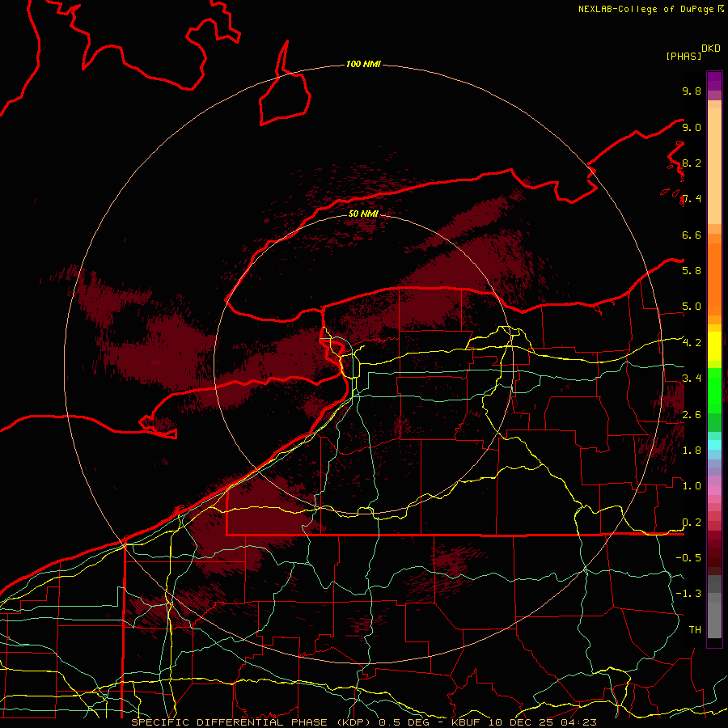Click the [PHAS] label above colorbar
Image resolution: width=728 pixels, height=728 pixels.
(x=684, y=56)
